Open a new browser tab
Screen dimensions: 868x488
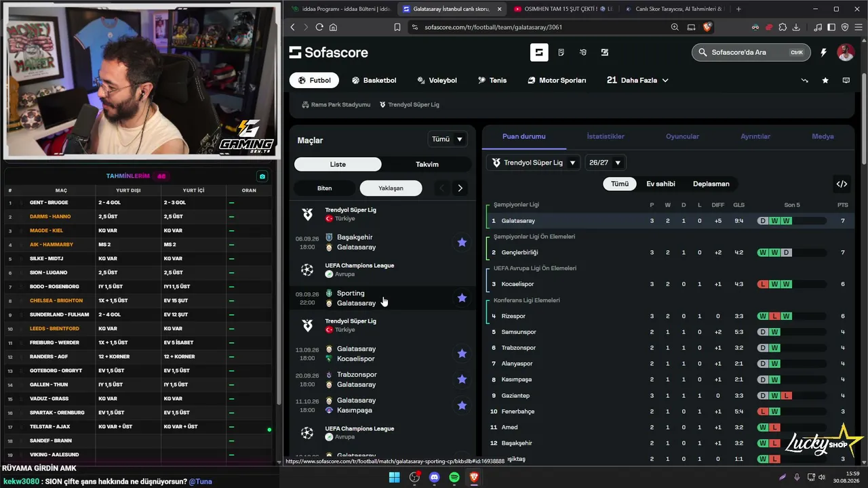(x=738, y=9)
